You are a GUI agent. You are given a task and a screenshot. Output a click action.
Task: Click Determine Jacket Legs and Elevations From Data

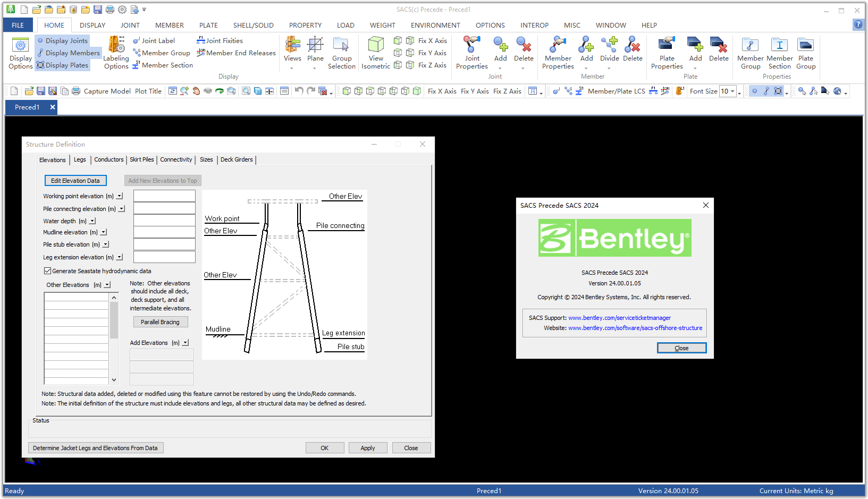click(x=96, y=448)
